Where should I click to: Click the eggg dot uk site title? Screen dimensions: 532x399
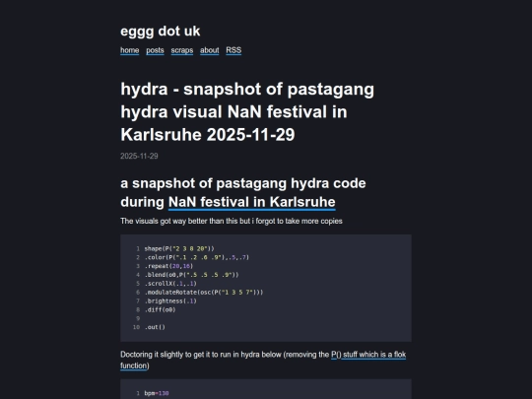161,31
